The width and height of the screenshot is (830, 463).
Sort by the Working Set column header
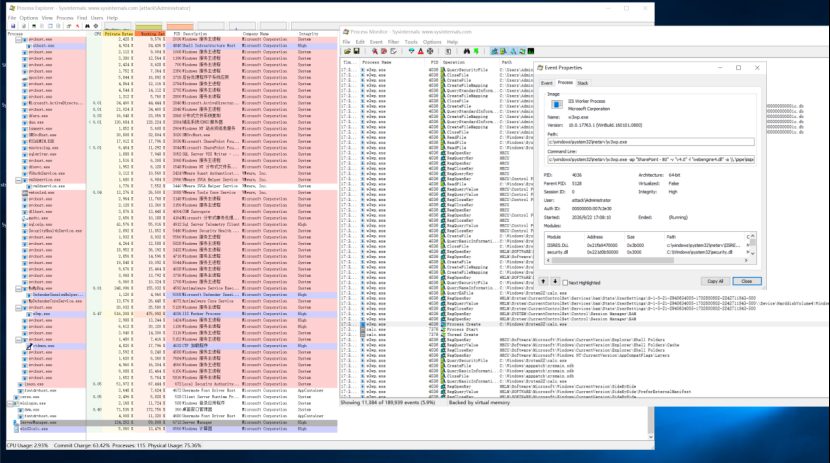tap(150, 33)
